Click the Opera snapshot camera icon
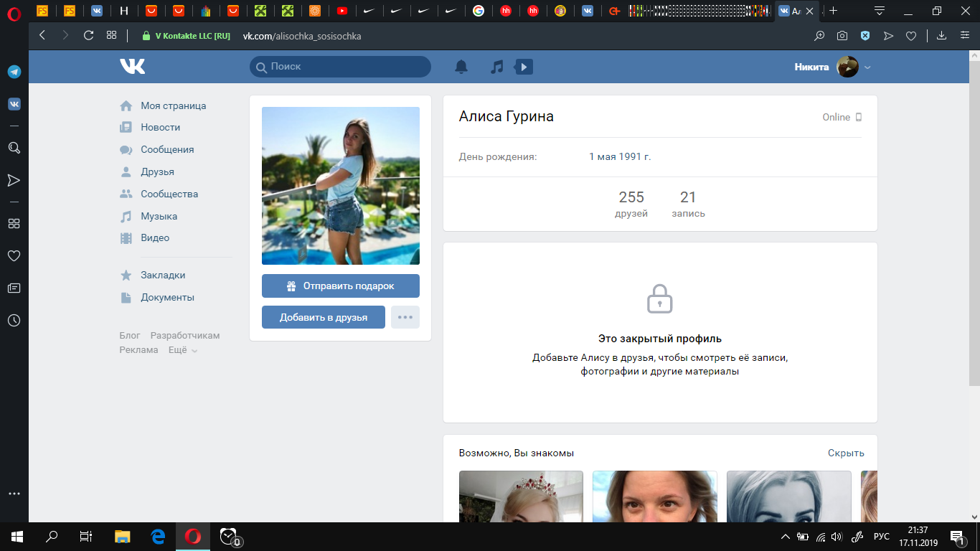The image size is (980, 551). pos(842,35)
